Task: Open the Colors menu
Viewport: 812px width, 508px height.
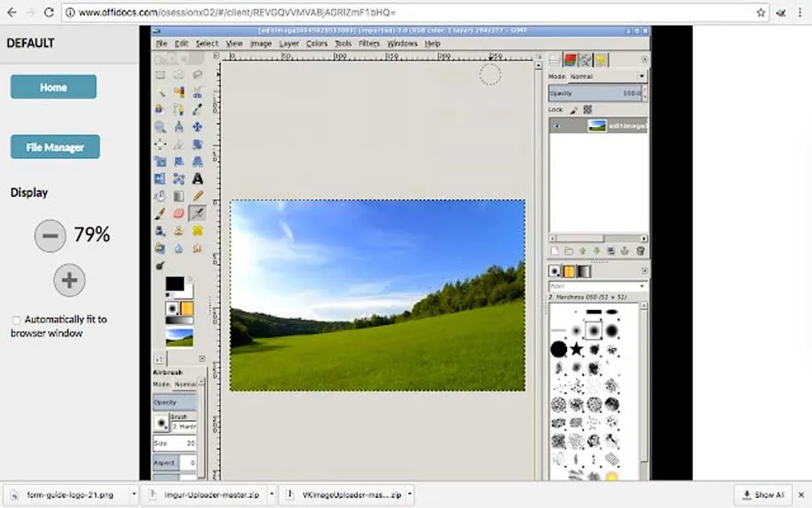Action: [316, 44]
